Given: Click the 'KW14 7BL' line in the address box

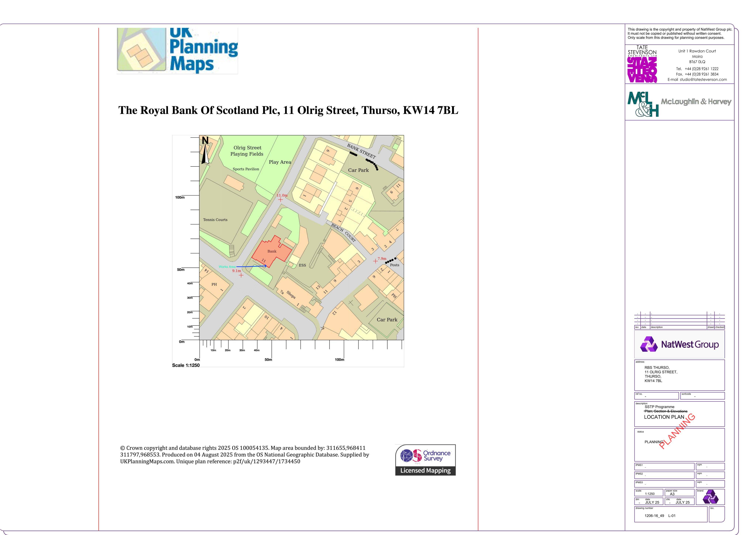Looking at the screenshot, I should click(x=653, y=381).
